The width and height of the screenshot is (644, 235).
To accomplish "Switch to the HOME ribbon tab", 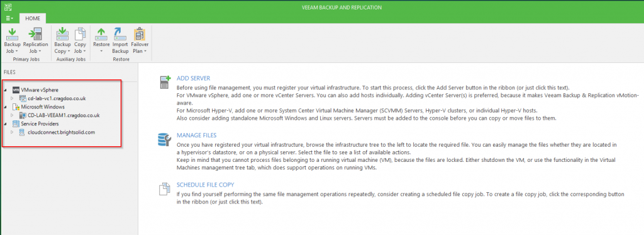I will click(33, 18).
